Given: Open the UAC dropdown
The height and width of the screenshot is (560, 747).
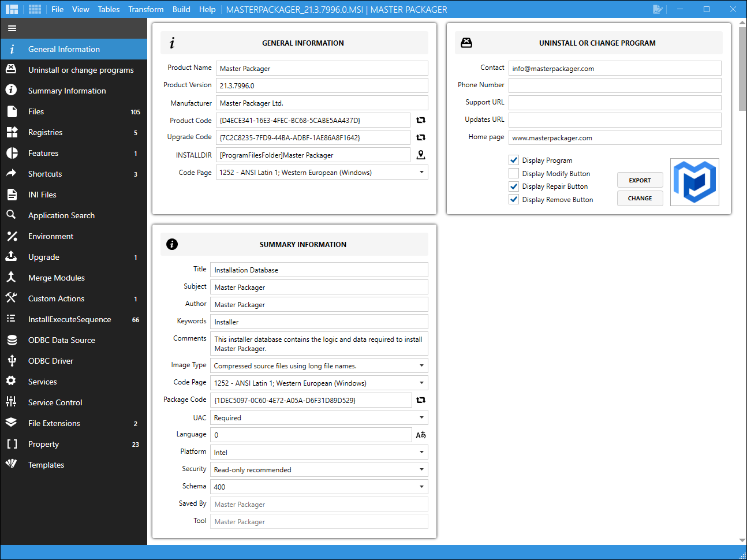Looking at the screenshot, I should [x=422, y=417].
